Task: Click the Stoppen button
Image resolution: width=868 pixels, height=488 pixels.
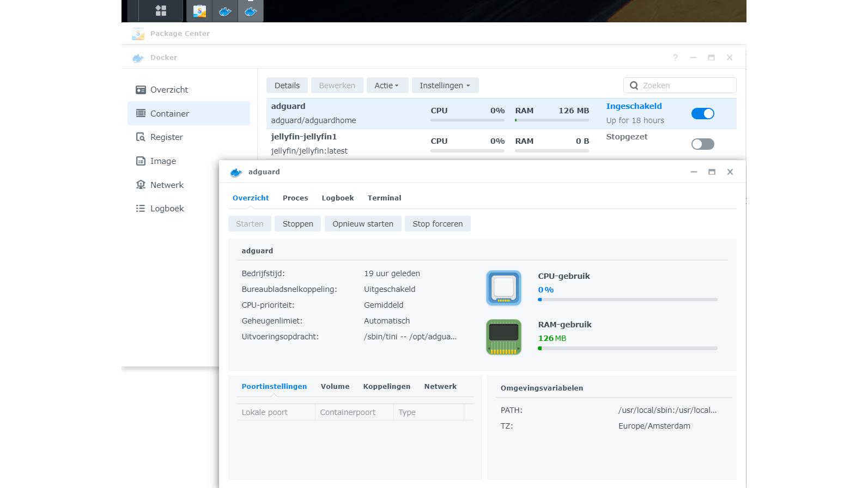Action: (298, 224)
